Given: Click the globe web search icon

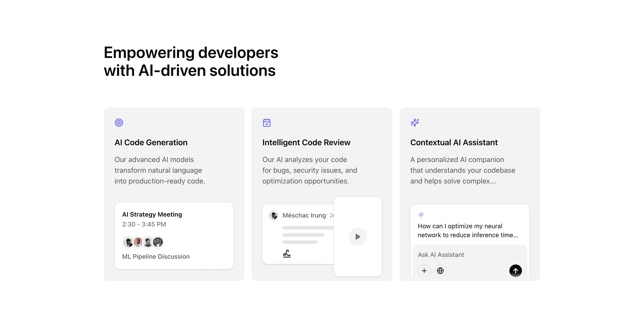Looking at the screenshot, I should pos(440,271).
